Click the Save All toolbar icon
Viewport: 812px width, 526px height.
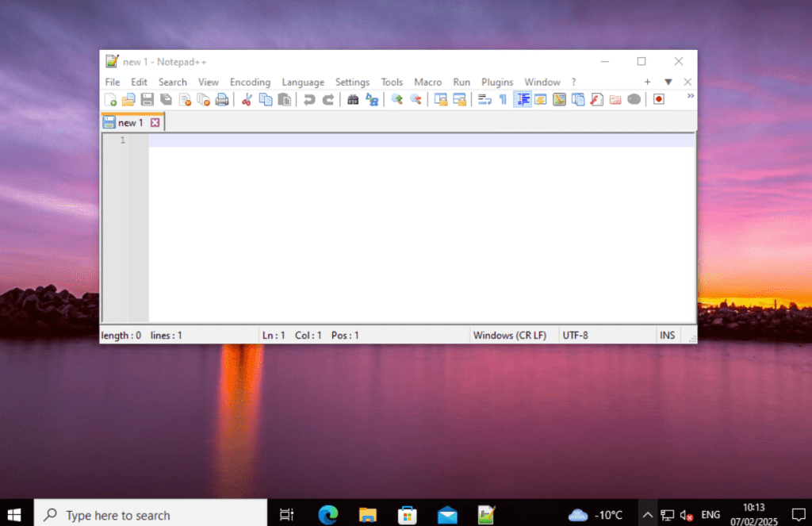(x=166, y=99)
